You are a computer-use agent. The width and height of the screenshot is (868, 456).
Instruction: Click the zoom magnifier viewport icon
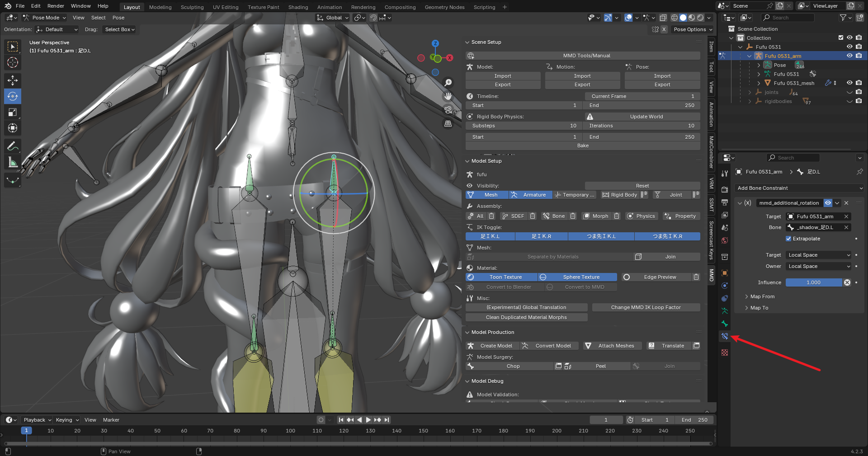tap(448, 83)
